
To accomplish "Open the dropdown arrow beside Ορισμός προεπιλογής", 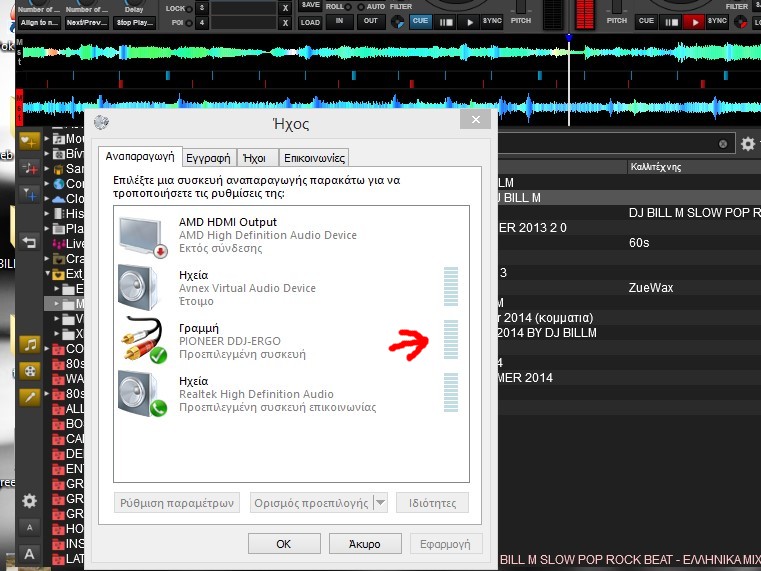I will point(379,503).
